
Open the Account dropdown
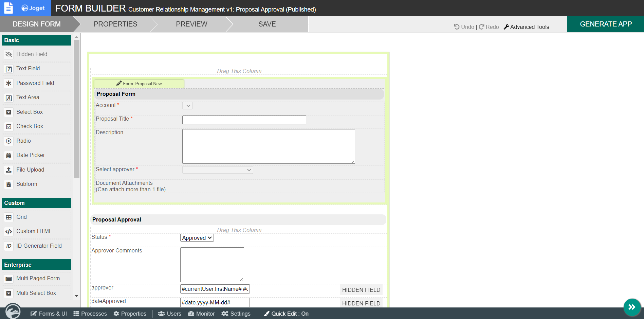click(187, 106)
